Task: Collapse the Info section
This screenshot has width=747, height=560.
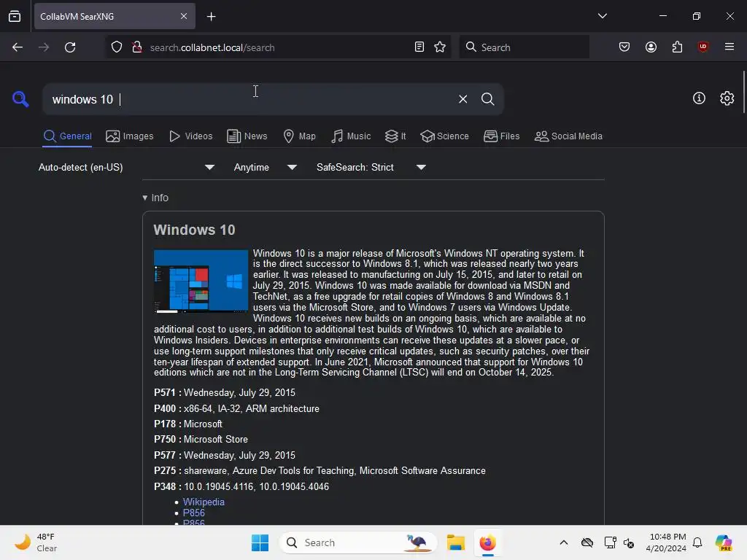Action: point(155,198)
